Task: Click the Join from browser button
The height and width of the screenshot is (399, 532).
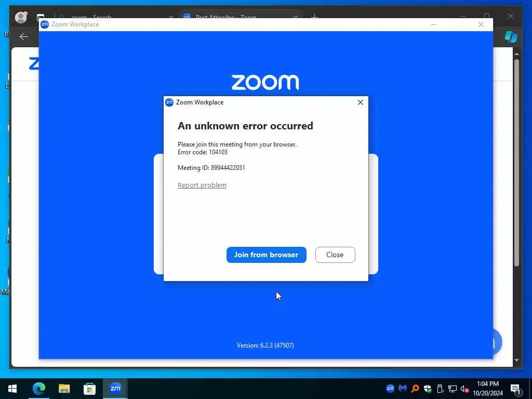Action: tap(267, 255)
